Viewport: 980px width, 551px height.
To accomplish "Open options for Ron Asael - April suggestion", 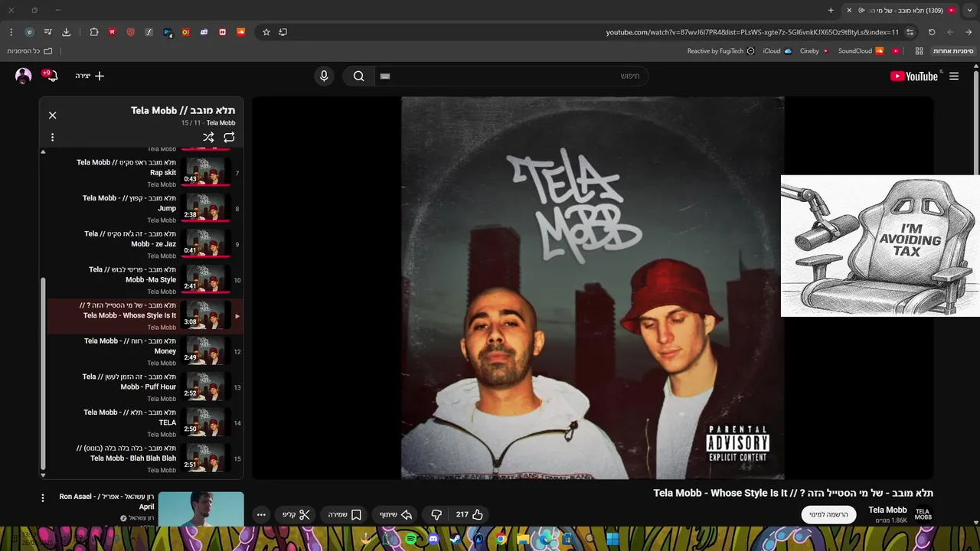I will pos(43,497).
